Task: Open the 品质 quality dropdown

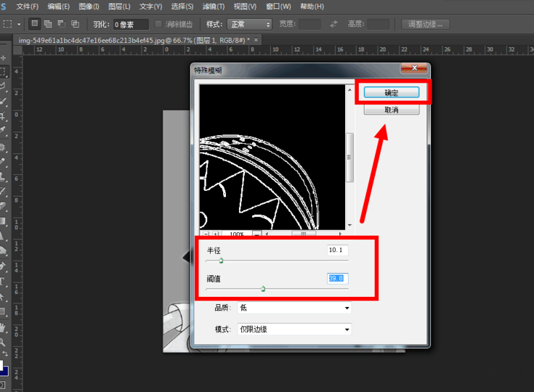Action: [x=294, y=308]
